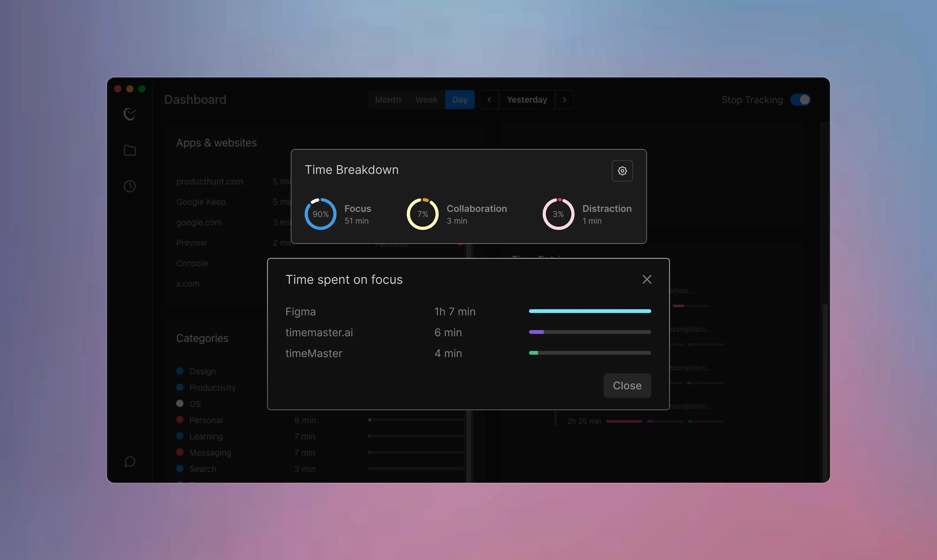Image resolution: width=937 pixels, height=560 pixels.
Task: Click the Figma row in focus list
Action: pos(300,312)
